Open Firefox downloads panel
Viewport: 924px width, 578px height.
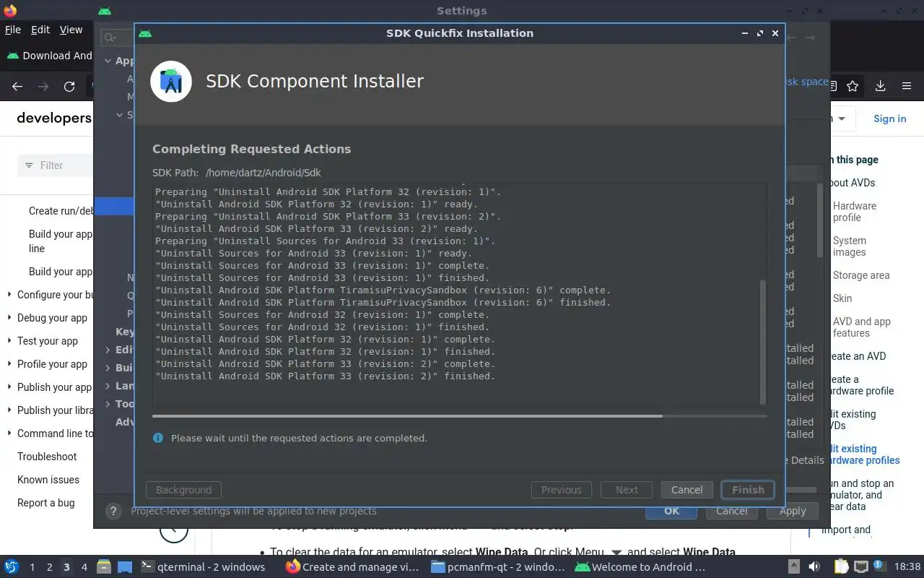tap(880, 87)
